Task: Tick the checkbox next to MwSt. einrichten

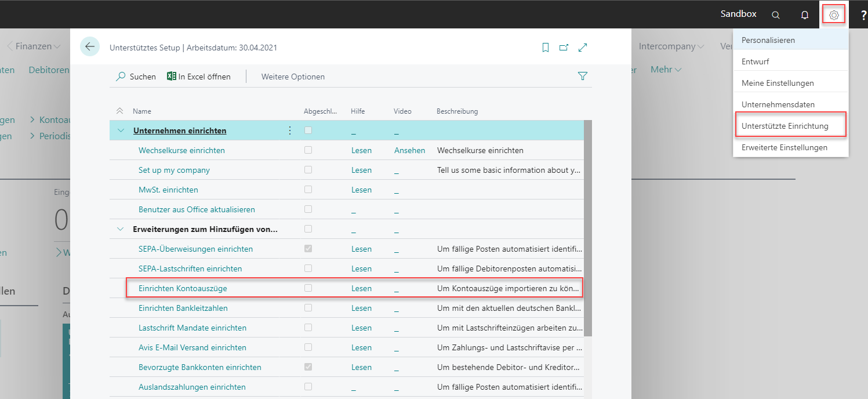Action: click(x=308, y=190)
